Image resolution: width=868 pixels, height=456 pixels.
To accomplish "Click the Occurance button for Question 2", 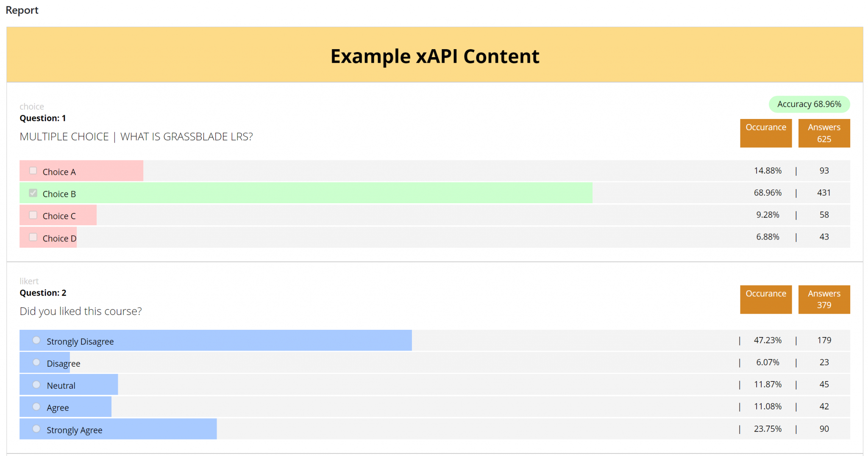I will point(765,299).
